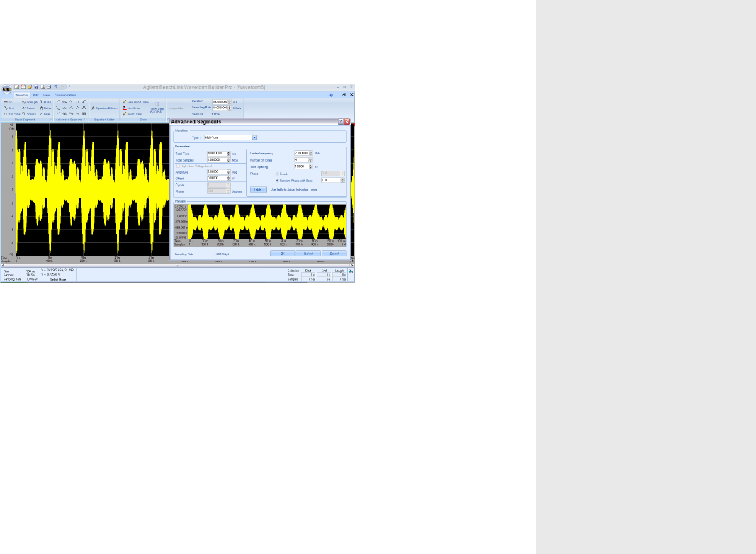Insert a Pulse basic segment
756x554 pixels.
(45, 102)
